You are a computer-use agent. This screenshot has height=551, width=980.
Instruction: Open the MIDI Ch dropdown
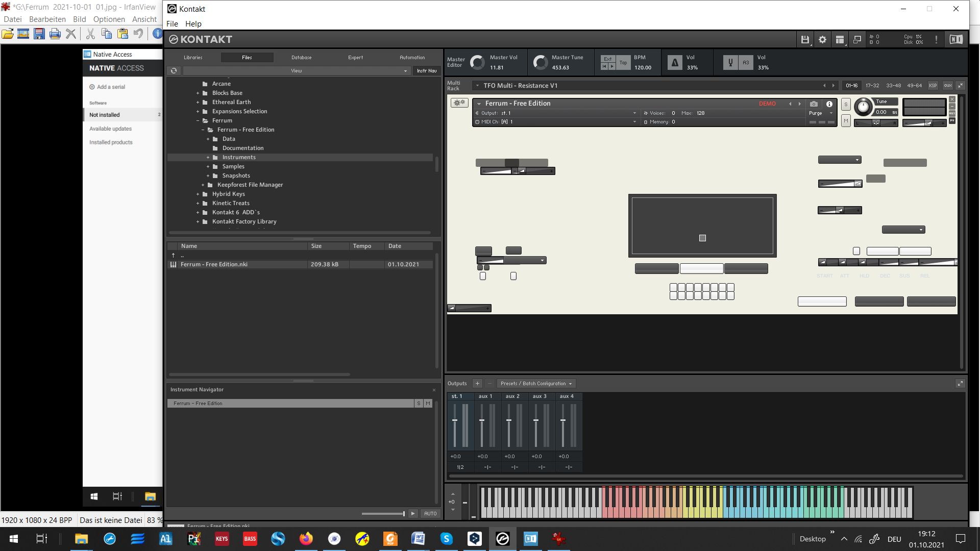(556, 122)
